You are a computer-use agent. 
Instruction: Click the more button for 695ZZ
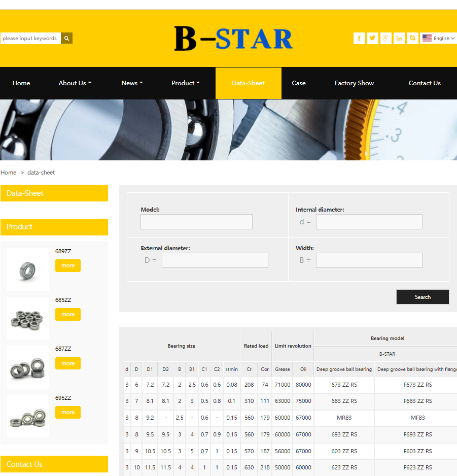point(68,412)
